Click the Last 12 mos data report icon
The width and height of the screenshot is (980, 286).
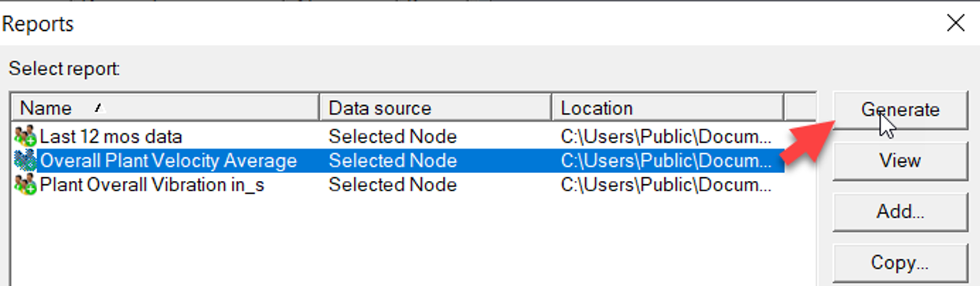coord(26,136)
